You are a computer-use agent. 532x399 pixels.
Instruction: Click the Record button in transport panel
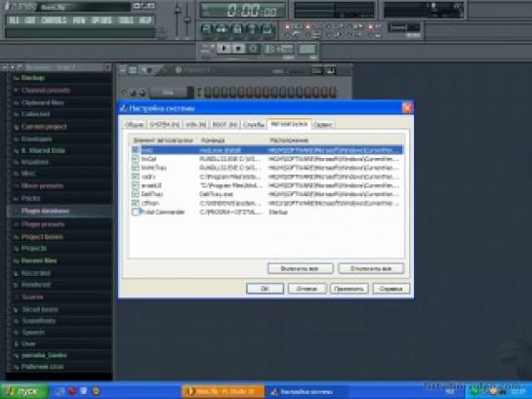[253, 49]
